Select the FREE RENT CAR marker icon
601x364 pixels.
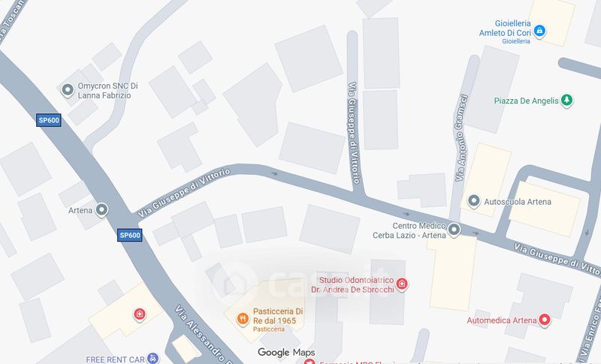pos(153,359)
